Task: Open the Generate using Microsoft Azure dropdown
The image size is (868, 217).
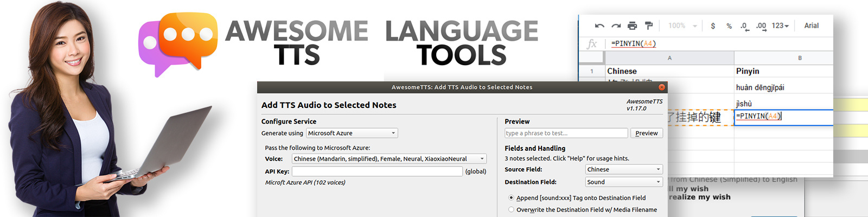Action: pyautogui.click(x=352, y=133)
